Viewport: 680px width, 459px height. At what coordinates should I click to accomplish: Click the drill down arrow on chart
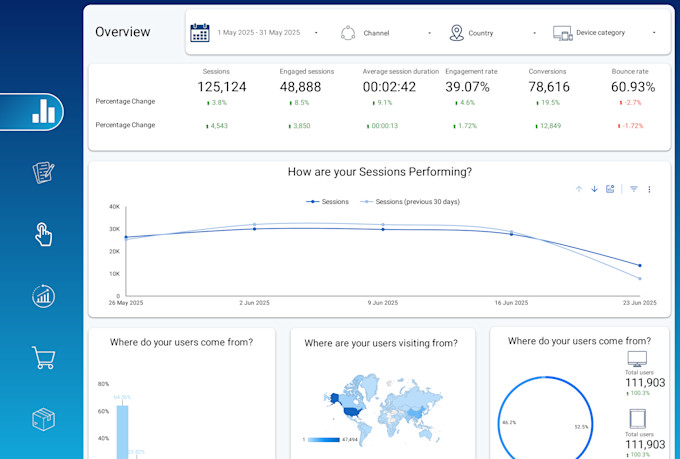pos(594,189)
